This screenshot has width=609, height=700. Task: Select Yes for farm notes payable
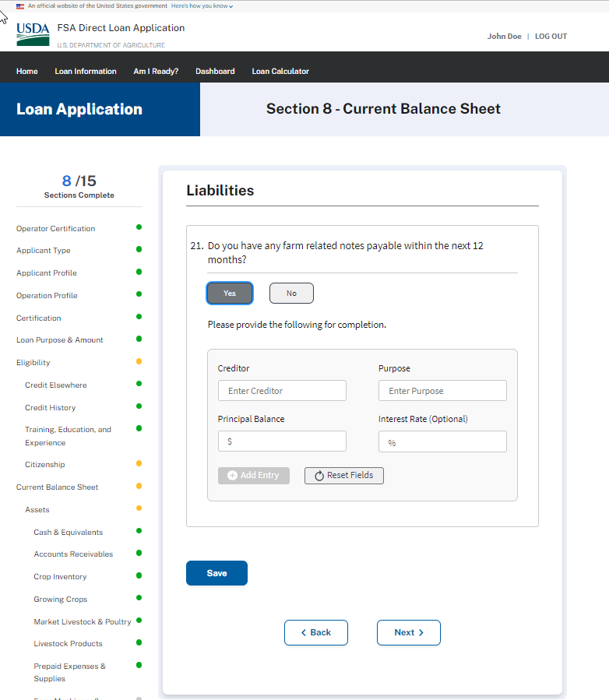pyautogui.click(x=230, y=293)
